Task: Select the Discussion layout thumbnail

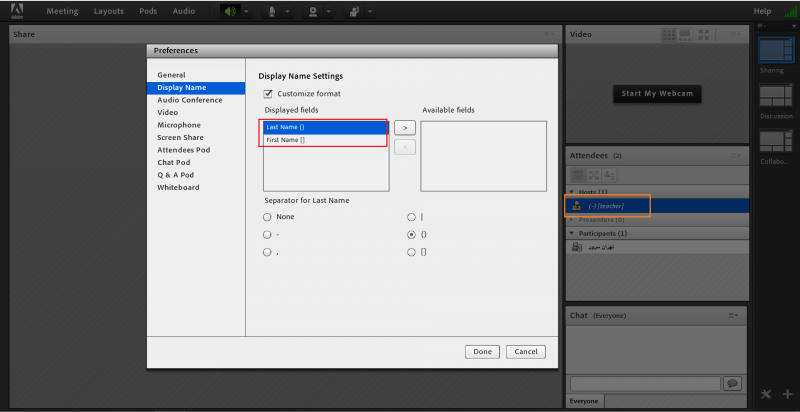Action: (773, 96)
